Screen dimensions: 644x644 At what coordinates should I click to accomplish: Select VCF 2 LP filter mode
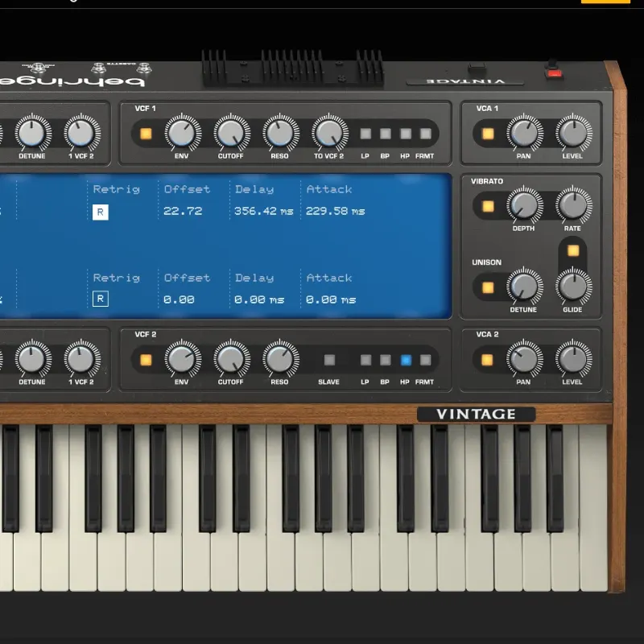(x=365, y=360)
